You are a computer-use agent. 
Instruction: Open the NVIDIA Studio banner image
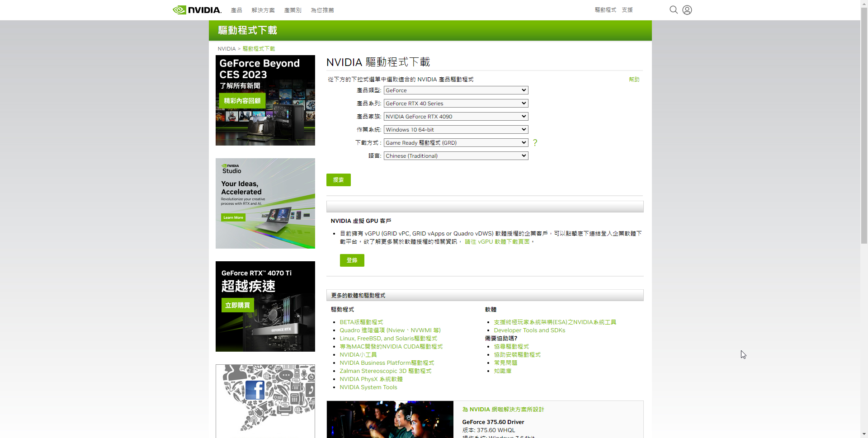(265, 203)
